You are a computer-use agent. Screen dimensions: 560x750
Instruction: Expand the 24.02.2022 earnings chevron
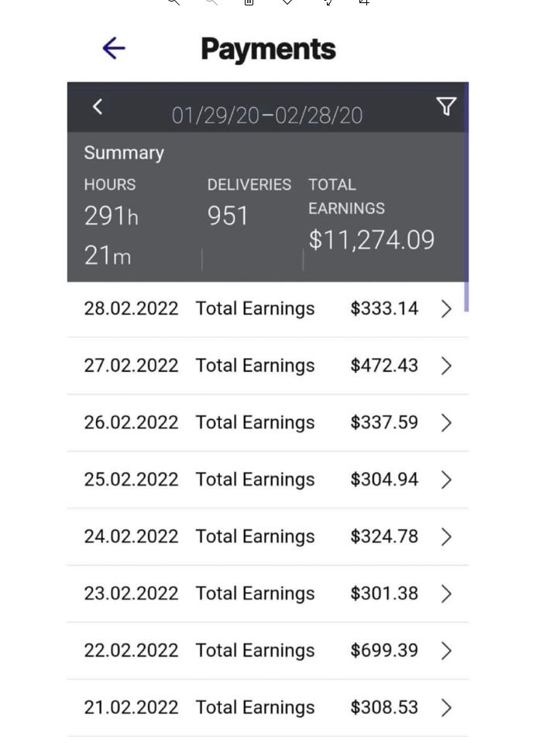446,537
